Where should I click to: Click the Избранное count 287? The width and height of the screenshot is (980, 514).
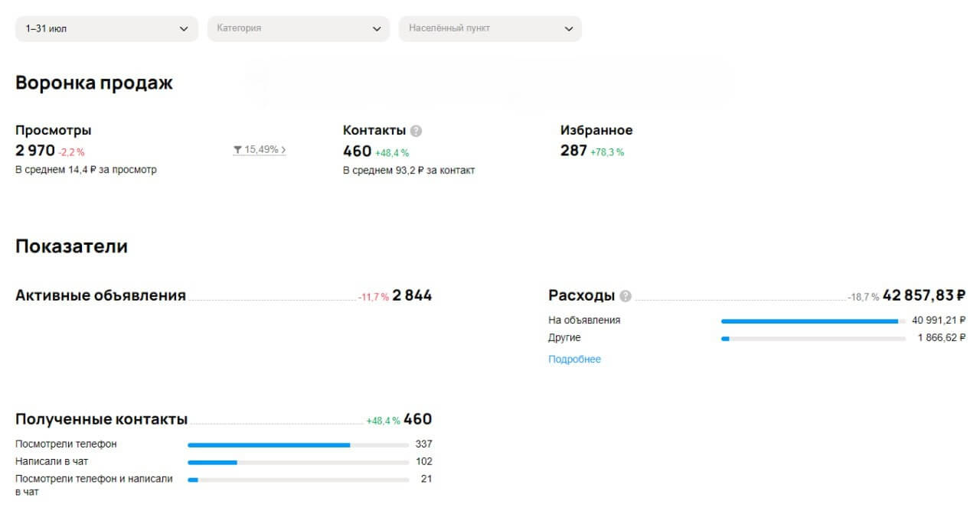pyautogui.click(x=573, y=151)
